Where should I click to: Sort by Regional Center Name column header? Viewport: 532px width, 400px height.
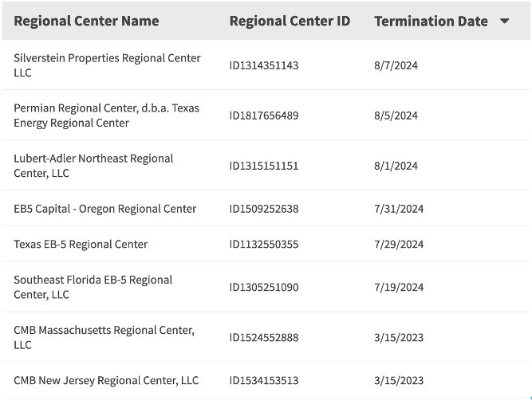tap(86, 22)
